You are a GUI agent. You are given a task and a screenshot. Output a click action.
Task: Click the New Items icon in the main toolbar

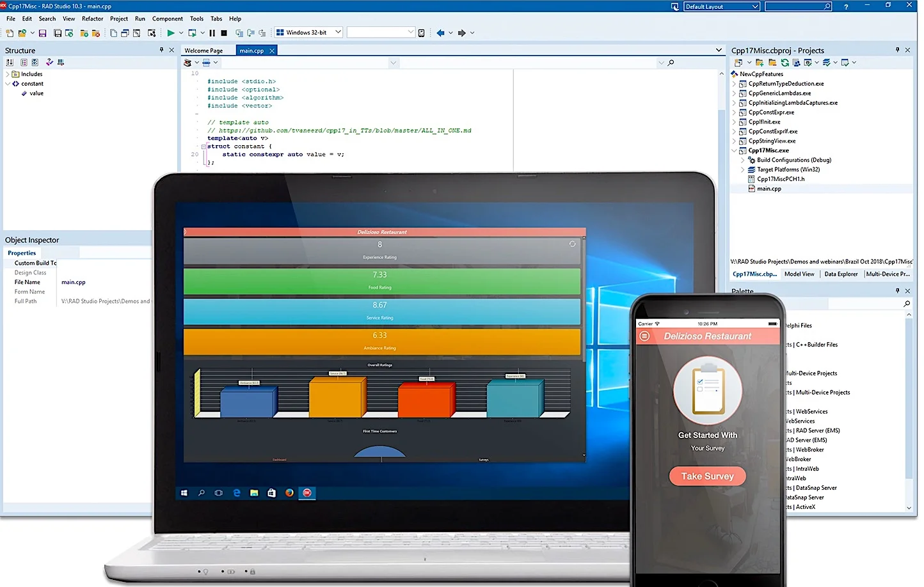pyautogui.click(x=10, y=33)
